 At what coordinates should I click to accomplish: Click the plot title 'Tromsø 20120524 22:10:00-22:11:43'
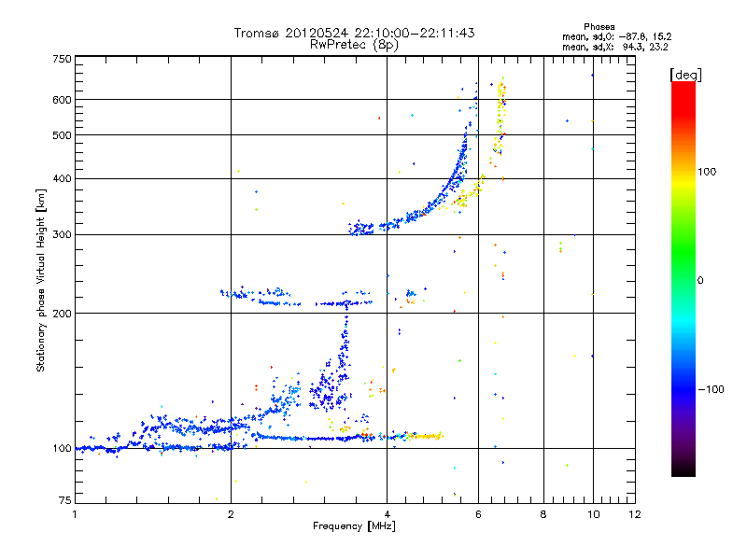354,33
